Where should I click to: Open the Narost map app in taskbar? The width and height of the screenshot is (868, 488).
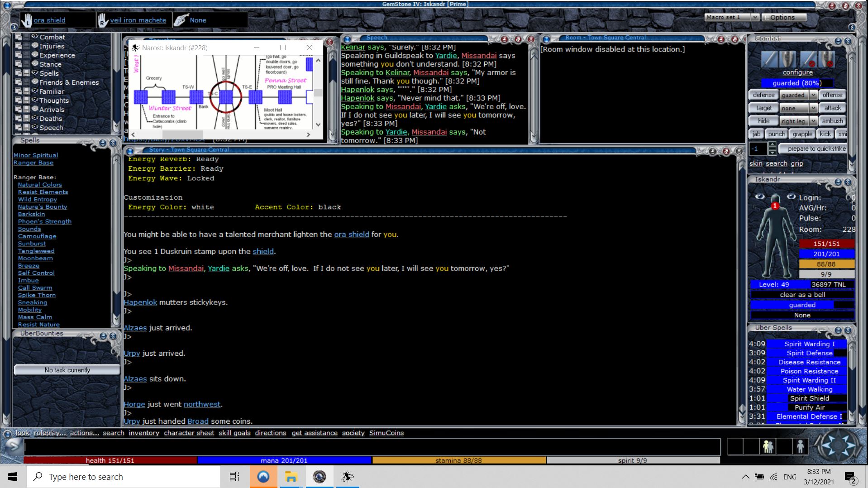click(x=348, y=477)
